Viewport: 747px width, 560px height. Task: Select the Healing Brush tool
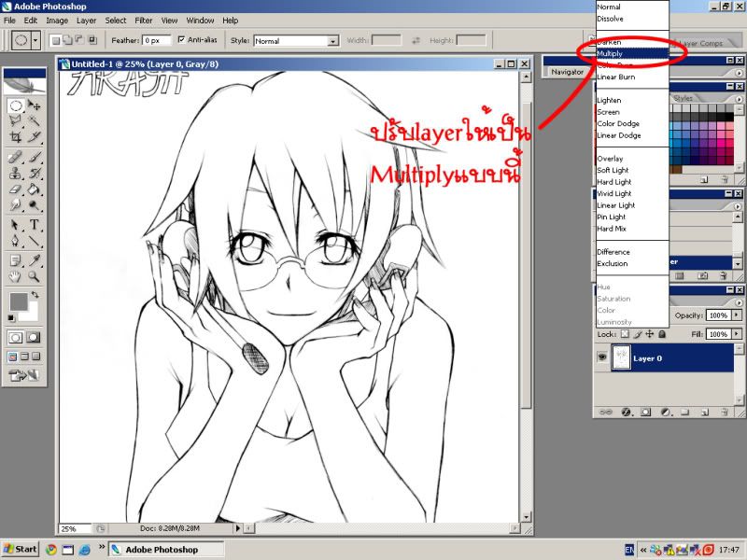pos(16,157)
